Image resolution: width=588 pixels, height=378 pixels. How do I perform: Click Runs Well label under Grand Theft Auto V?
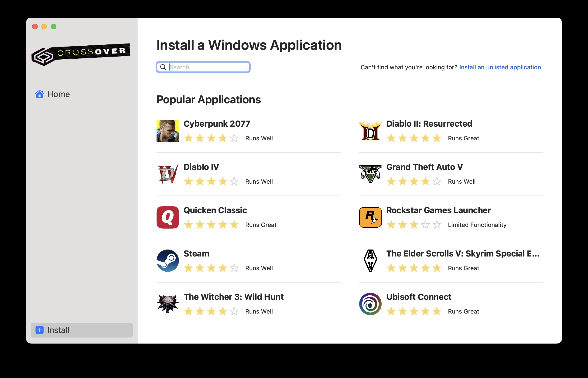pos(462,182)
